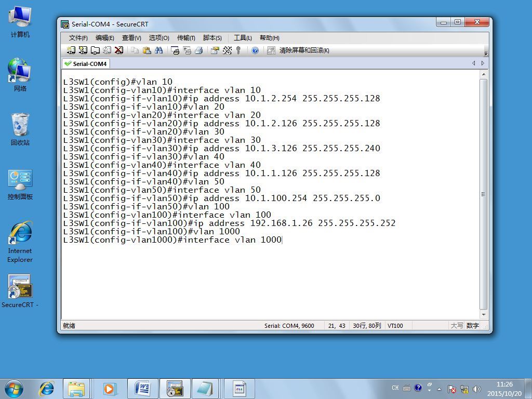
Task: Open the Windows Start button
Action: click(x=14, y=389)
